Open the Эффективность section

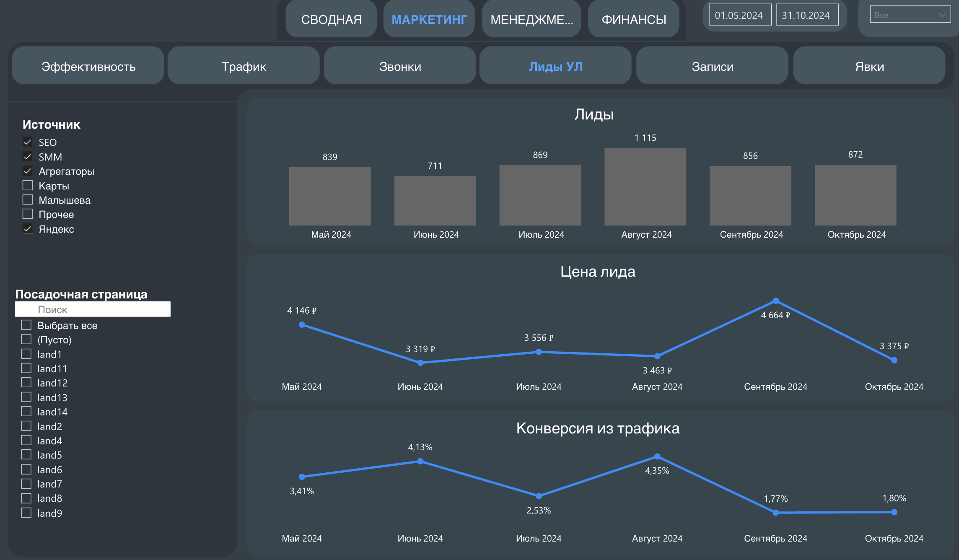point(88,66)
